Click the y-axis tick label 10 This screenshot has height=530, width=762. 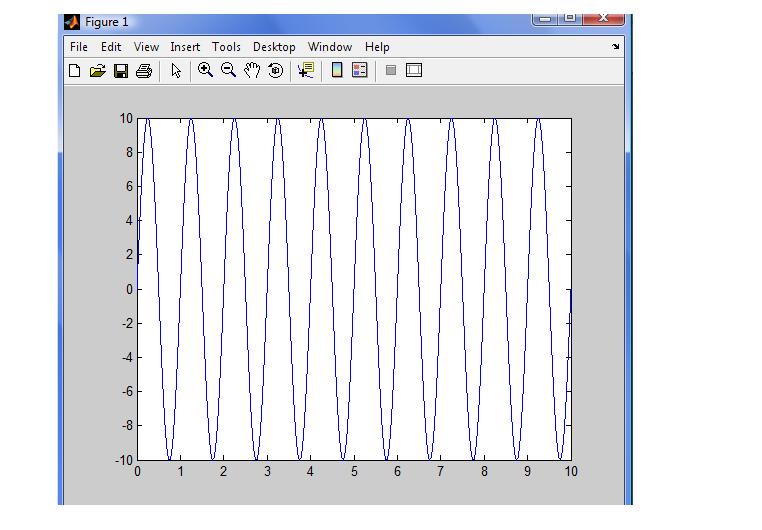pyautogui.click(x=126, y=119)
